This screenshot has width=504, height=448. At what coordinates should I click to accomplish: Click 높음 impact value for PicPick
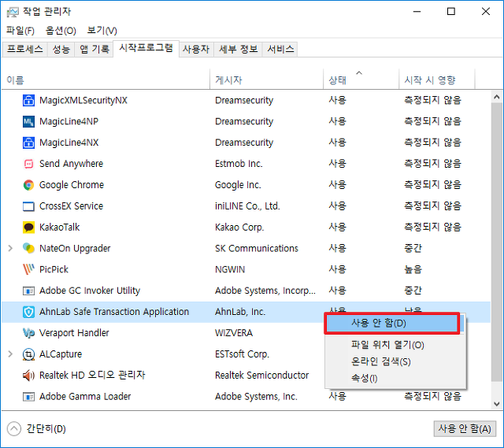(413, 269)
